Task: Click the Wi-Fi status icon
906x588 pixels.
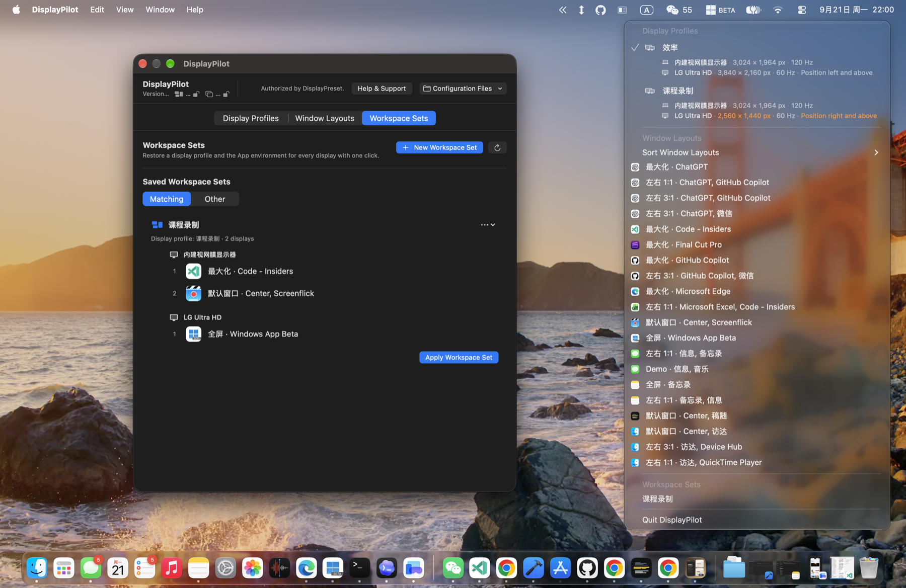Action: coord(778,10)
